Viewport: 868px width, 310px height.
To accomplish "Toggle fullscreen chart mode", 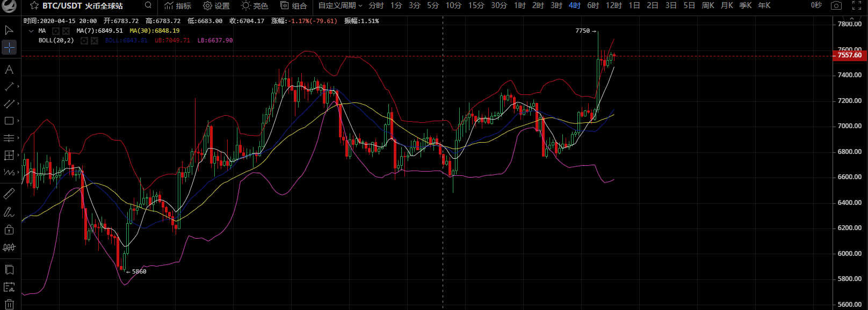I will (x=857, y=5).
